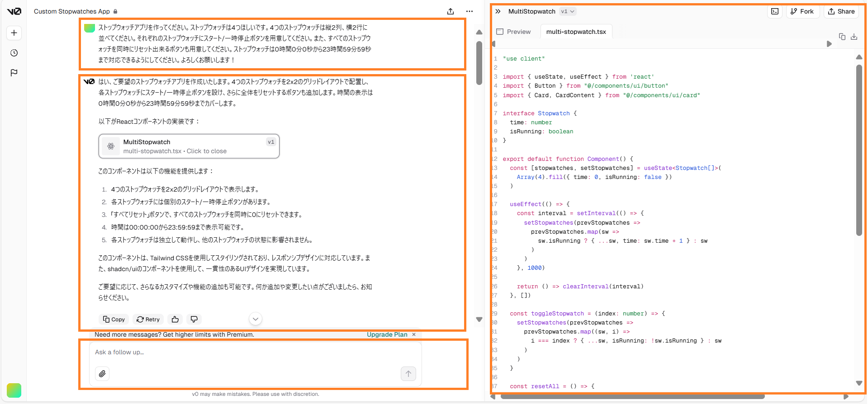Click the Share button
Viewport: 868px width, 404px height.
pyautogui.click(x=841, y=11)
